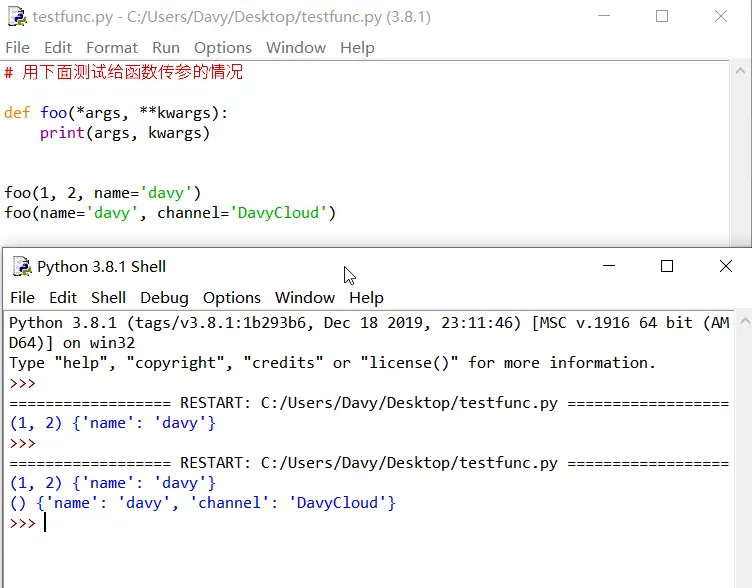Click the 'Type "help", "copyright"' info line
The height and width of the screenshot is (588, 752).
tap(332, 363)
